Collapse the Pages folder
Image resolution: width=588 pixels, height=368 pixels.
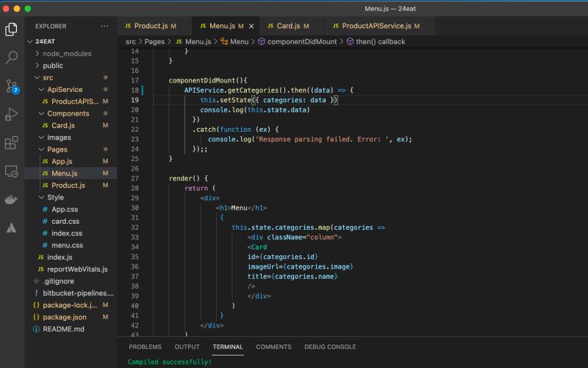[71, 149]
